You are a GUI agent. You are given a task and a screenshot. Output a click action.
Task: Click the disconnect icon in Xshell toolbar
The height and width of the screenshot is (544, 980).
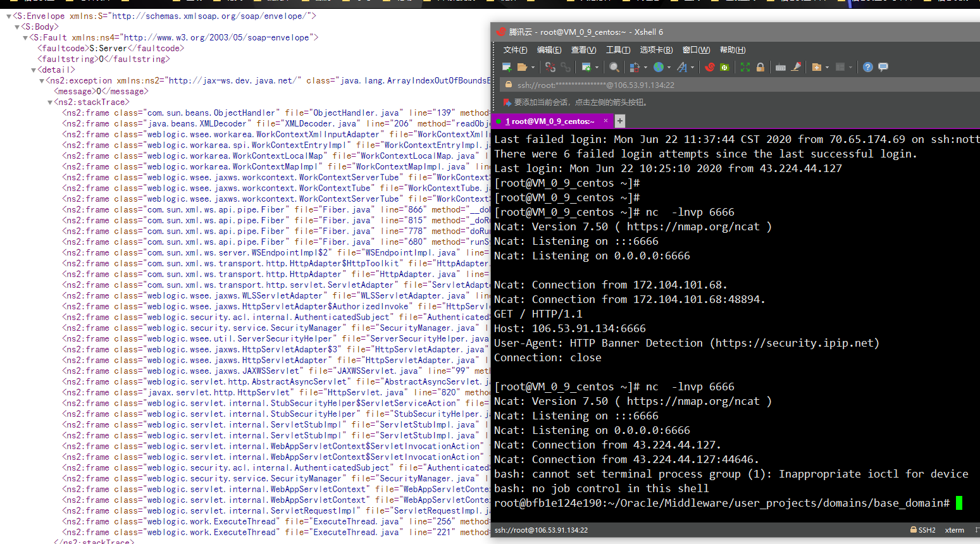point(550,67)
